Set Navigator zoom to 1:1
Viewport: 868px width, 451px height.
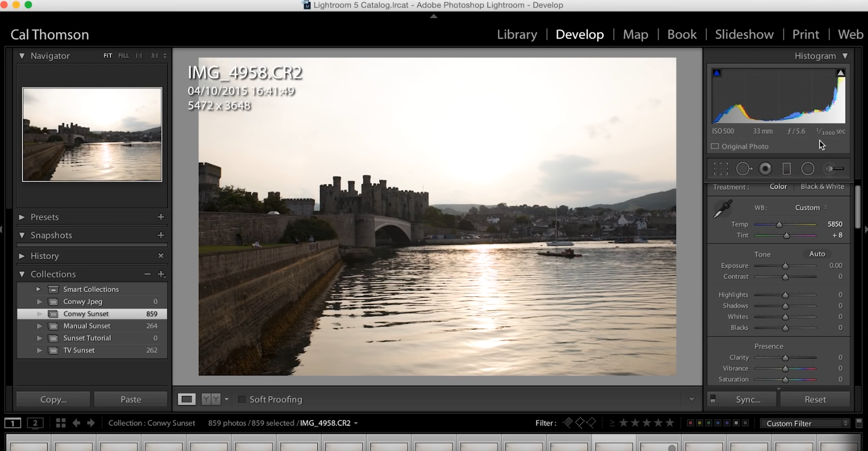pos(139,55)
